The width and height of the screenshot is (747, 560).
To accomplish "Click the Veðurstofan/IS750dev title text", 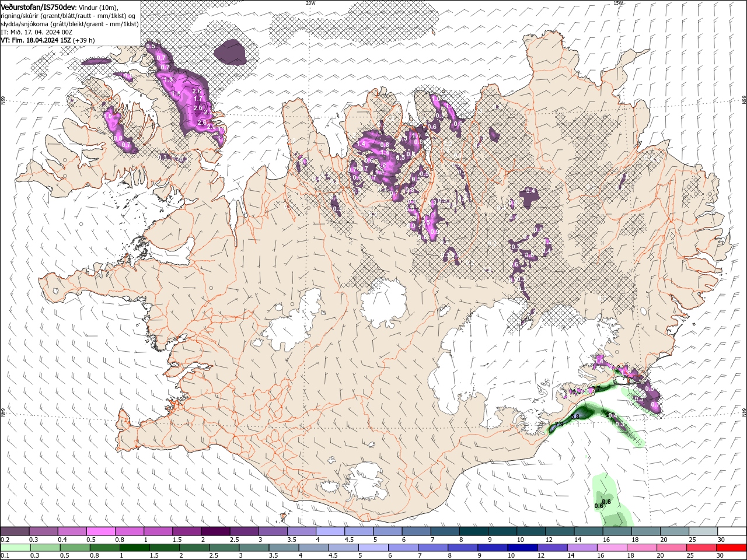I will click(x=38, y=6).
